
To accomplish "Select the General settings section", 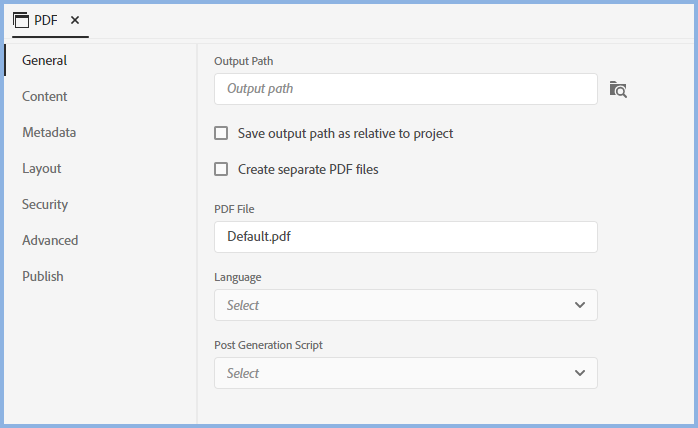I will tap(44, 60).
